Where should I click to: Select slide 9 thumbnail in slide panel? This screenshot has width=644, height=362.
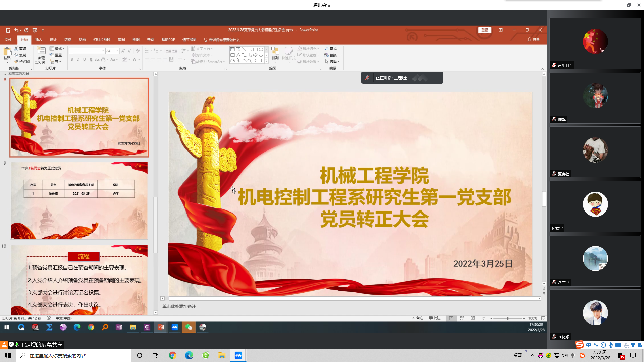pyautogui.click(x=79, y=200)
